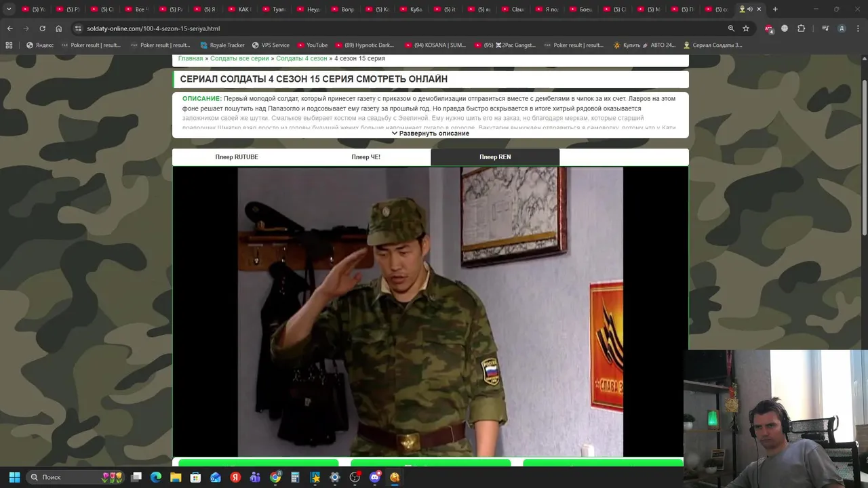Close the active soldaty-online tab

pos(759,9)
